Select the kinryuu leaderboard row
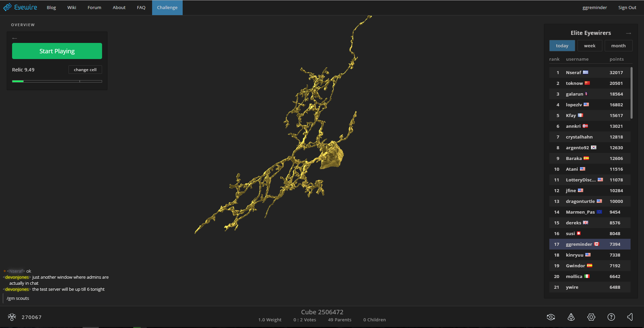Image resolution: width=644 pixels, height=328 pixels. [590, 255]
